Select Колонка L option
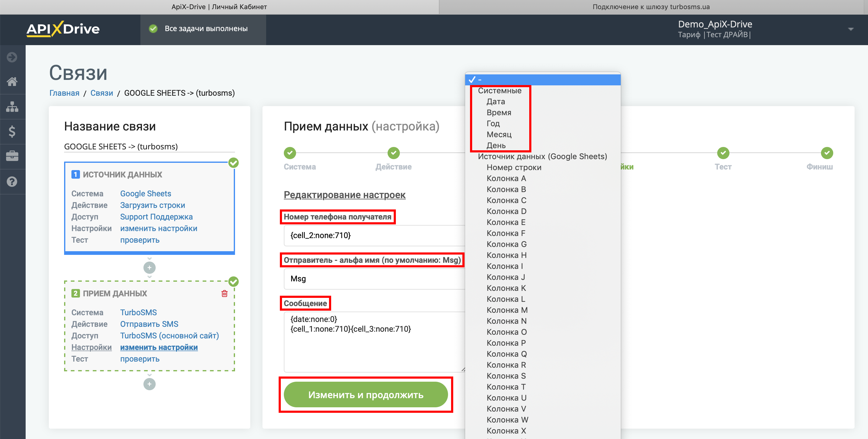The height and width of the screenshot is (439, 868). pos(543,299)
